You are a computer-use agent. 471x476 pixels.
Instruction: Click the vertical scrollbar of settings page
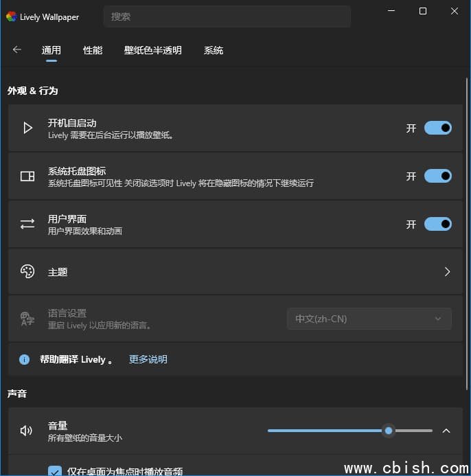[x=467, y=234]
